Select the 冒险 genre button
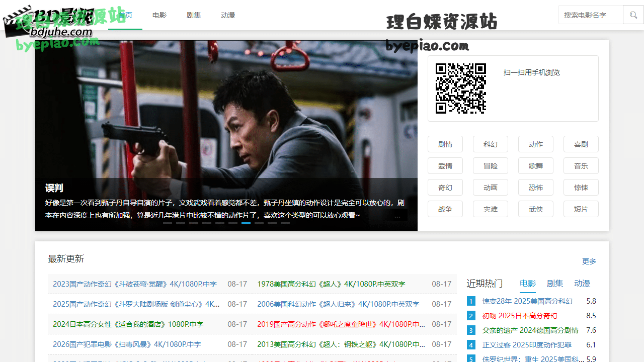 tap(491, 166)
